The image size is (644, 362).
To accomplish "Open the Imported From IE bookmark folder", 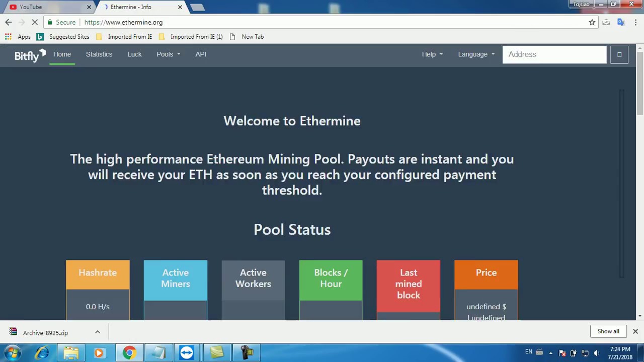I will click(x=124, y=37).
